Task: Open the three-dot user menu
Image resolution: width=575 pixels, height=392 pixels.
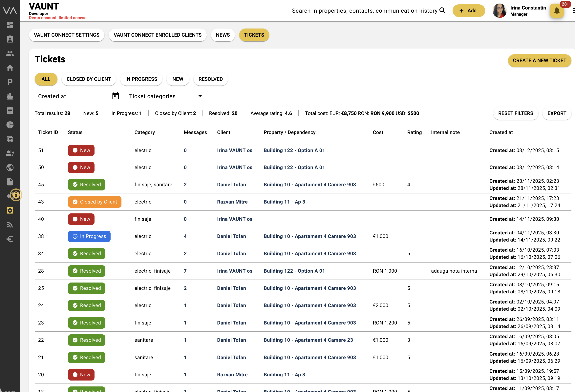Action: 573,11
